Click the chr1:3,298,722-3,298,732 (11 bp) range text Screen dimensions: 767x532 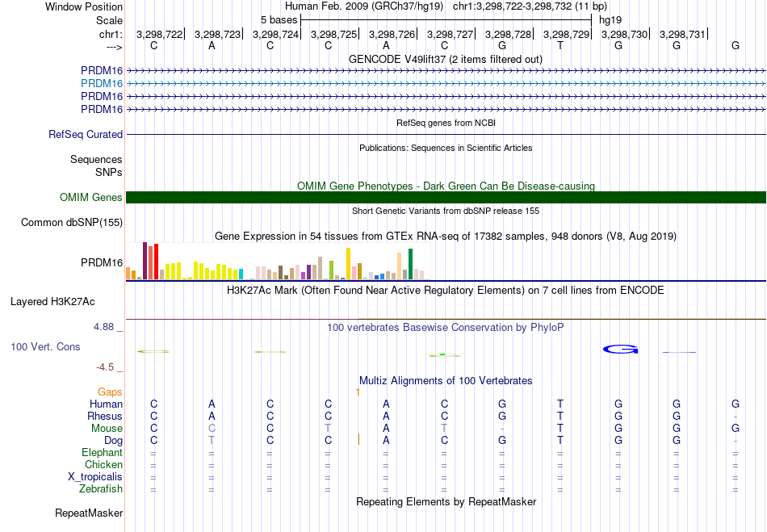click(x=530, y=6)
